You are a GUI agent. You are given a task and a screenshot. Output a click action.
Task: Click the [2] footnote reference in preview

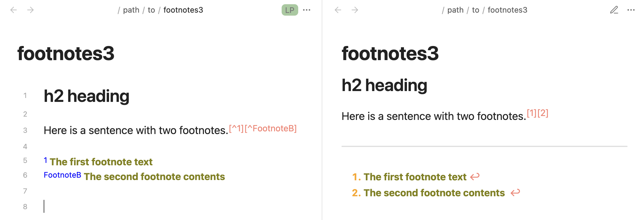click(x=543, y=113)
